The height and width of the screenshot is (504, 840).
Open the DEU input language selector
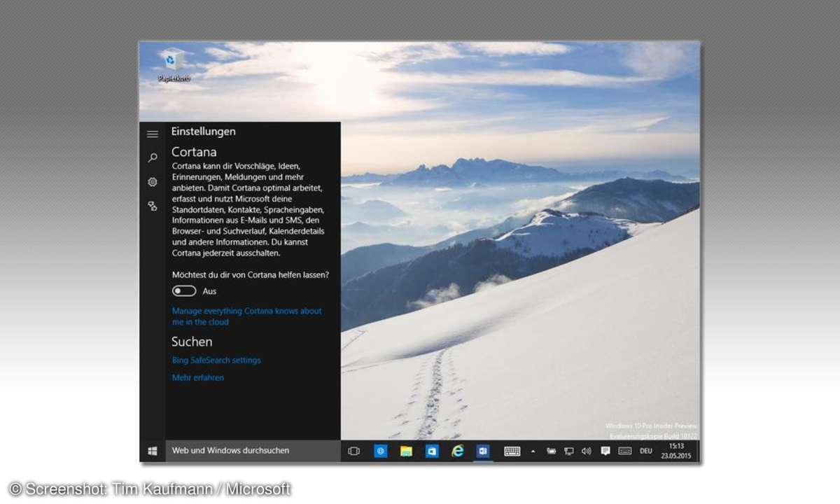(646, 451)
